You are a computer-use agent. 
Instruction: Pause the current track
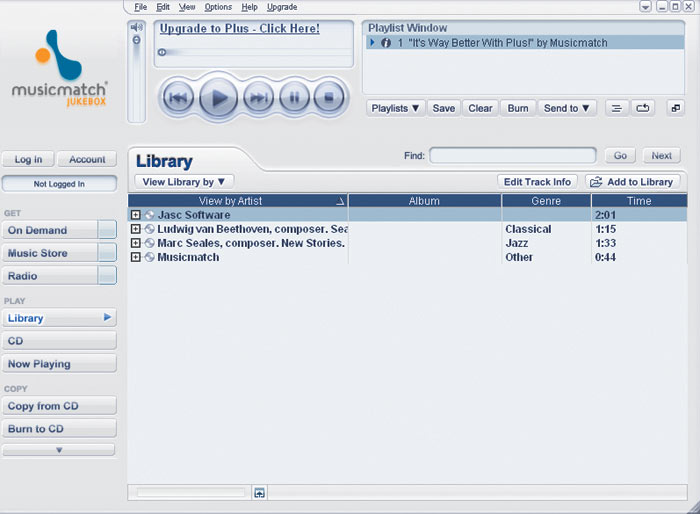pyautogui.click(x=294, y=97)
